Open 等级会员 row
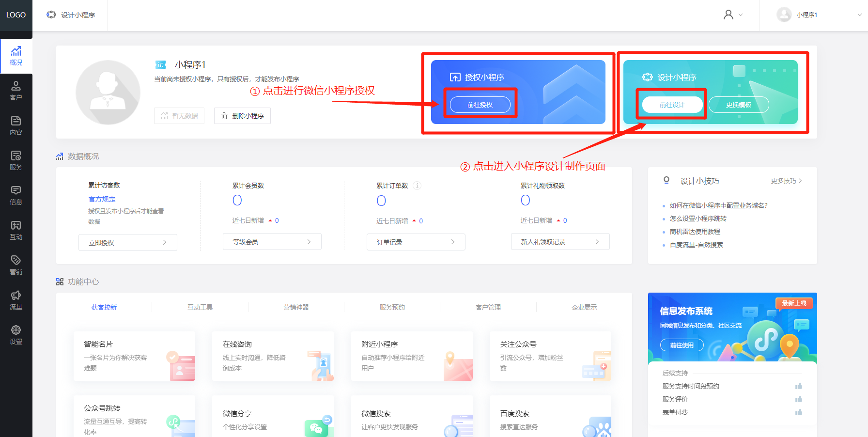This screenshot has width=868, height=437. pyautogui.click(x=272, y=242)
